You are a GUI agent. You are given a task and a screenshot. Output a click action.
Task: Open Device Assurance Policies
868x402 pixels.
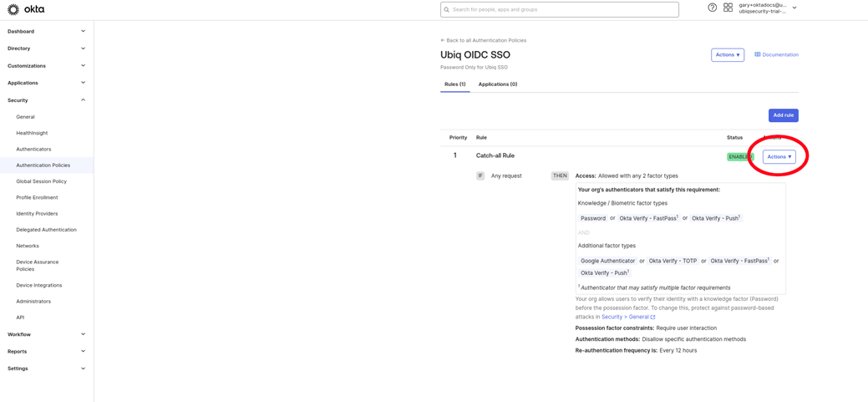pyautogui.click(x=37, y=265)
